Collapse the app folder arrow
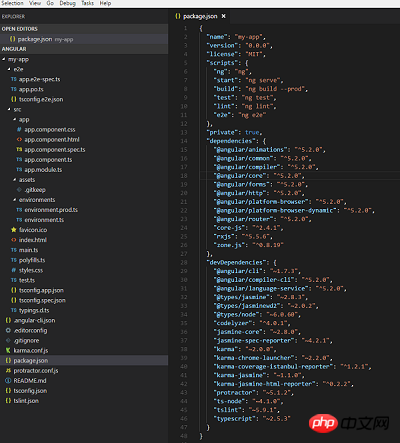Image resolution: width=400 pixels, height=443 pixels. click(x=14, y=119)
